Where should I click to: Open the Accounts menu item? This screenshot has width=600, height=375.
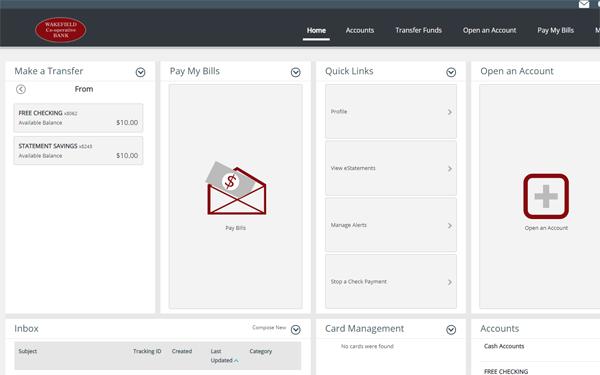[360, 30]
